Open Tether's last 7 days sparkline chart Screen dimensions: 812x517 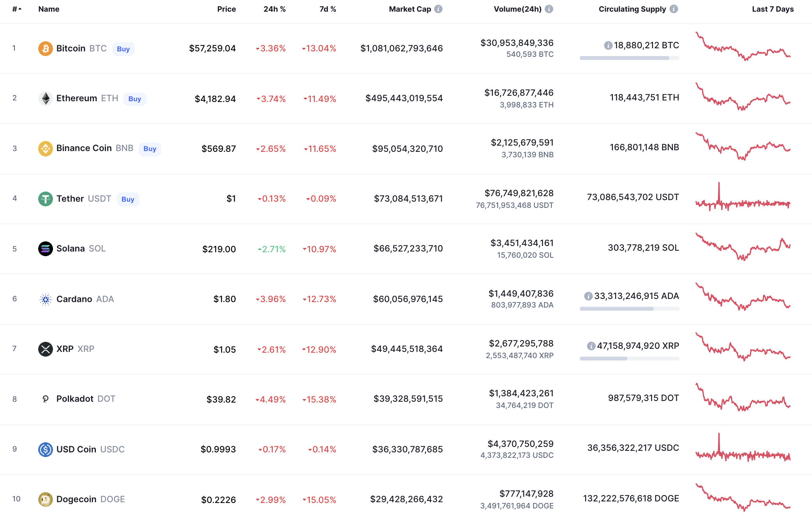click(743, 199)
